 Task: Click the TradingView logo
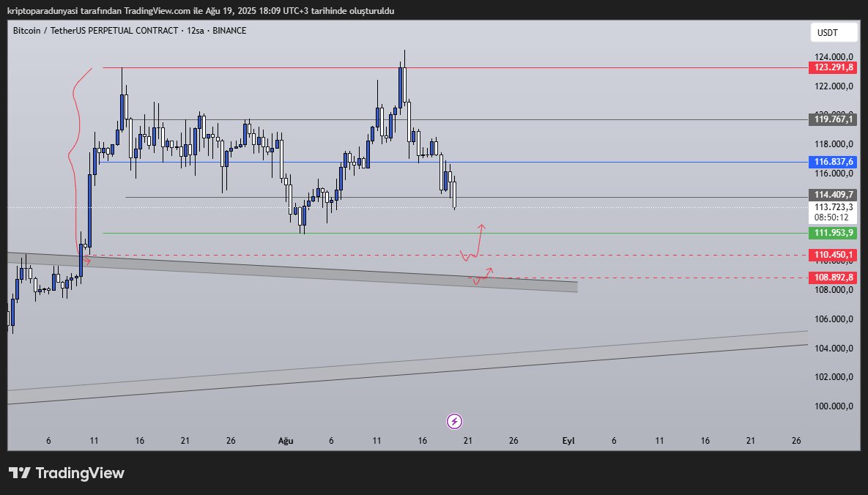pyautogui.click(x=67, y=473)
